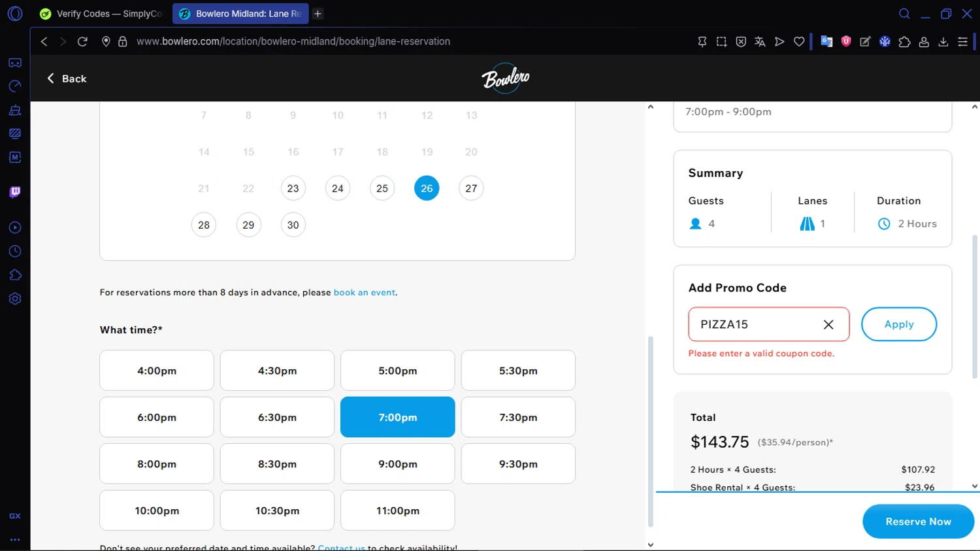This screenshot has height=551, width=980.
Task: Open History clock icon in sidebar
Action: [15, 252]
